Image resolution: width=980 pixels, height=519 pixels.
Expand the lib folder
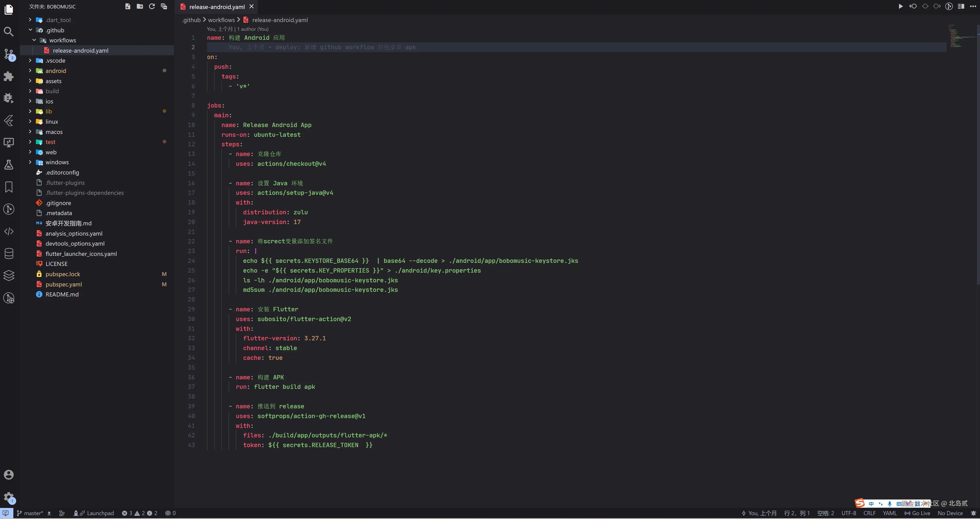point(49,111)
